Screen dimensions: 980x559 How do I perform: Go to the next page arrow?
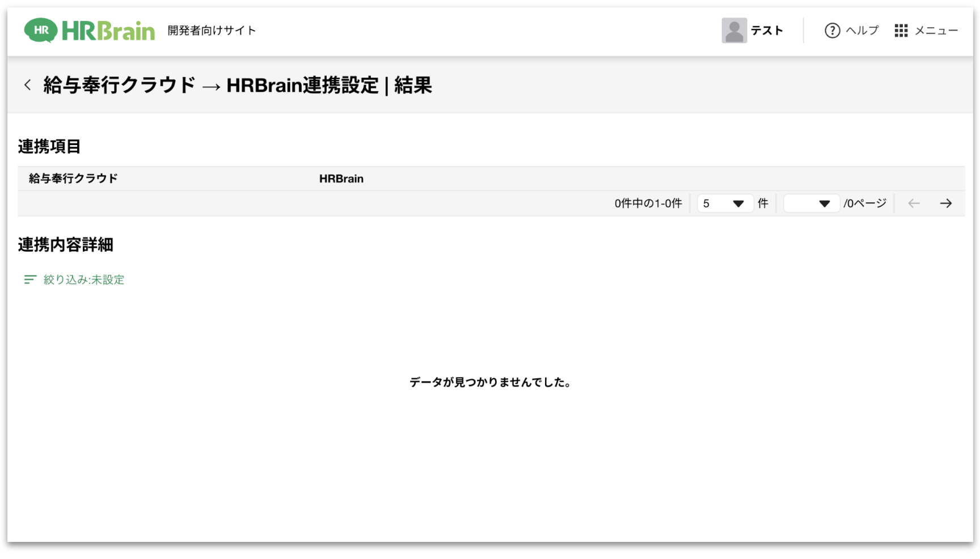pos(945,204)
